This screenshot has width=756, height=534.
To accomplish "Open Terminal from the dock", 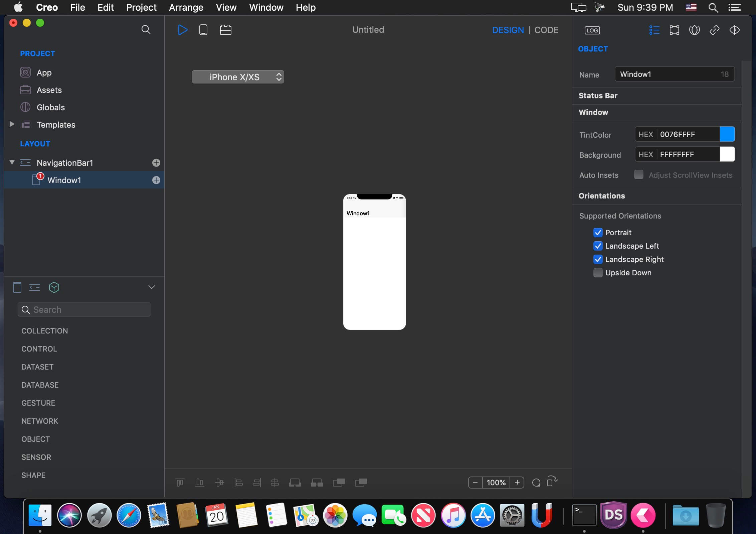I will pyautogui.click(x=584, y=515).
